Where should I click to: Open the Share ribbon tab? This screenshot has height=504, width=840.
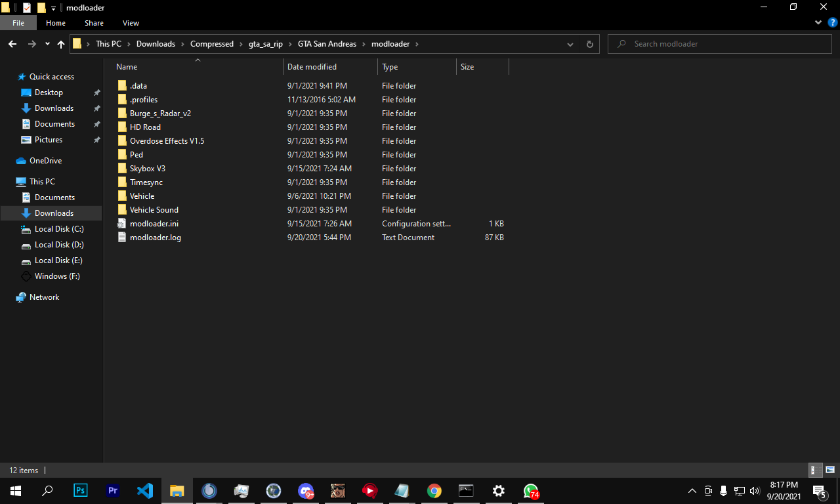click(x=94, y=23)
